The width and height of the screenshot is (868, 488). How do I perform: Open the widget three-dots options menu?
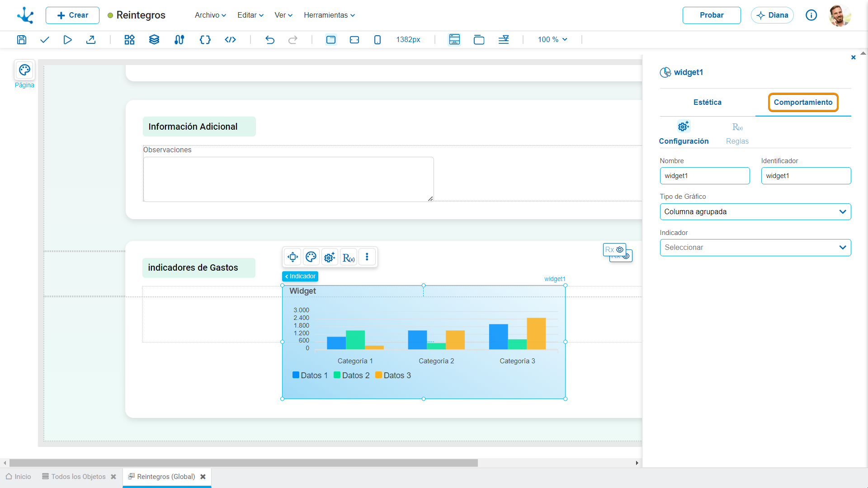pos(367,257)
